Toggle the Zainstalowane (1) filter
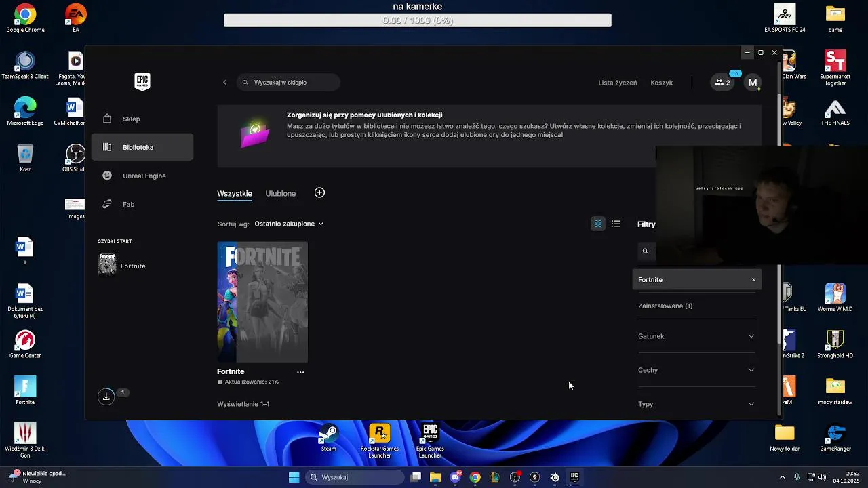 665,306
